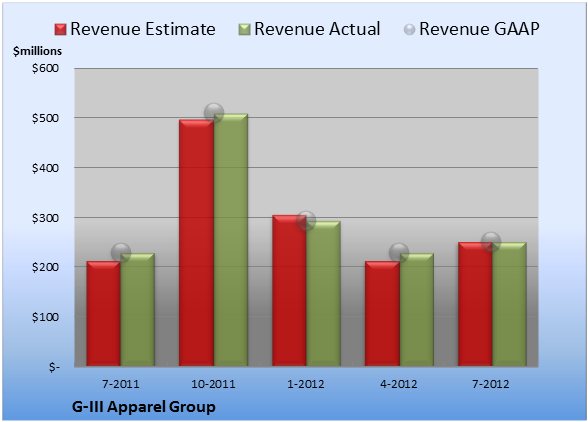Click the '$200' y-axis label
Image resolution: width=588 pixels, height=422 pixels.
pyautogui.click(x=45, y=267)
